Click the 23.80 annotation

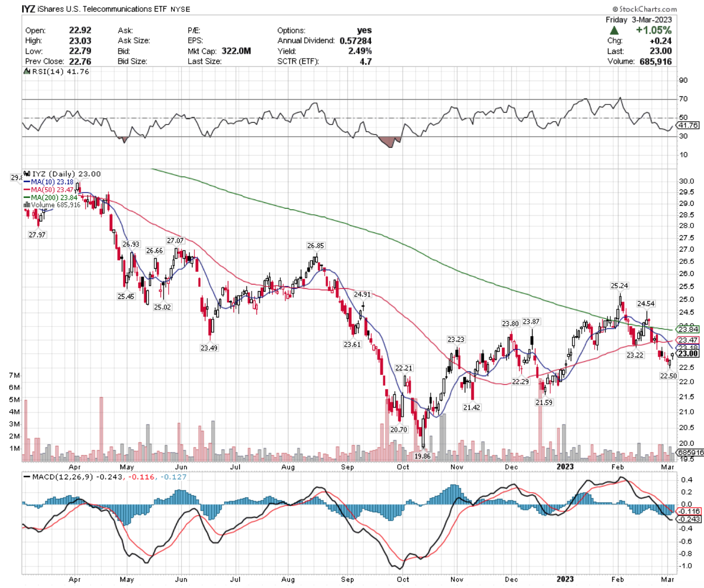tap(510, 324)
